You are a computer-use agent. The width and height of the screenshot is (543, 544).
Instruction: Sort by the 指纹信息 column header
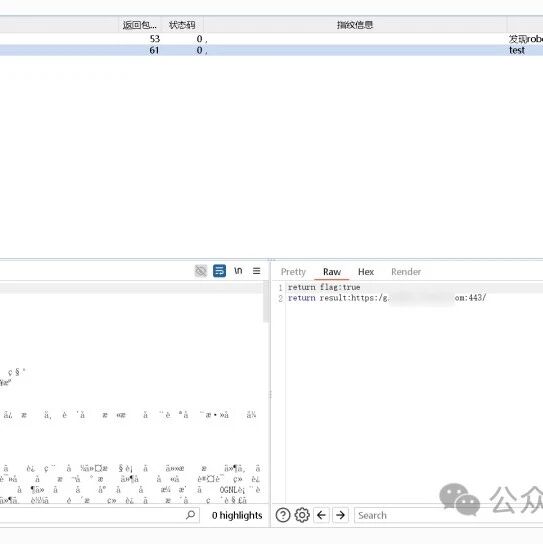(355, 25)
